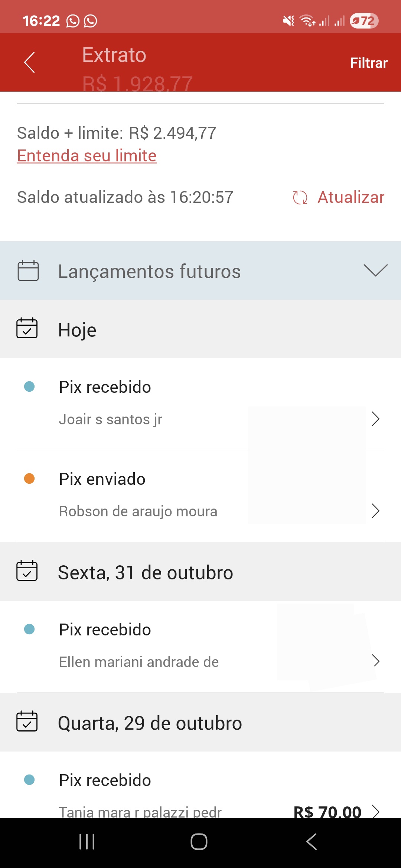Viewport: 401px width, 868px height.
Task: Tap the calendar icon for Lançamentos futuros
Action: click(x=28, y=271)
